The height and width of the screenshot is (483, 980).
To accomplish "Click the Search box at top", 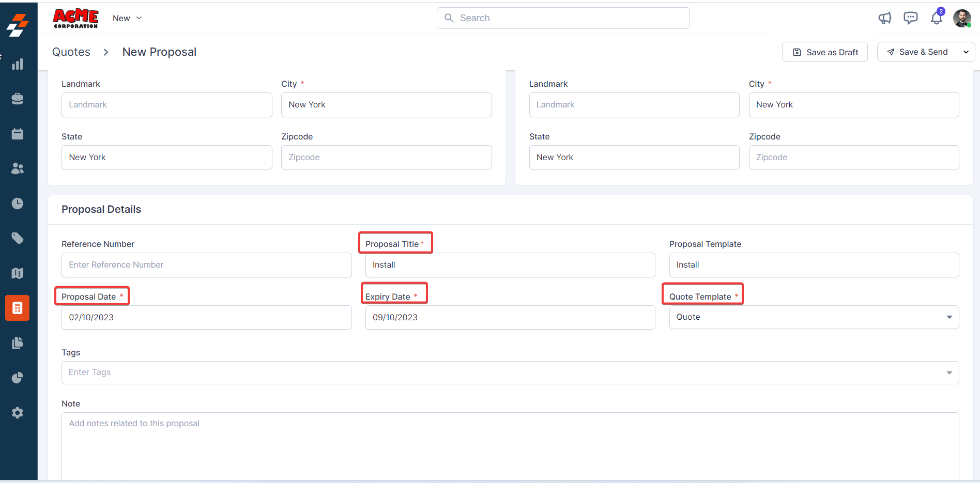I will click(563, 18).
